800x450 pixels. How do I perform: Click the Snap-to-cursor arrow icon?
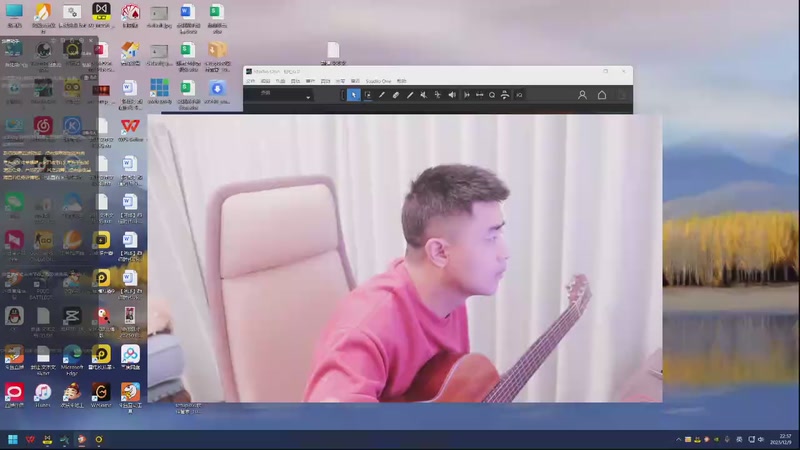pyautogui.click(x=466, y=95)
